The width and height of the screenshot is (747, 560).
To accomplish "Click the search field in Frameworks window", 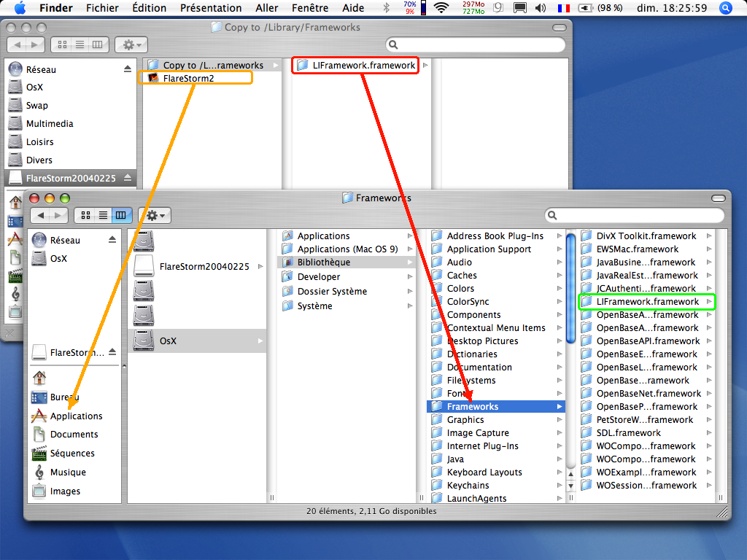I will tap(635, 215).
